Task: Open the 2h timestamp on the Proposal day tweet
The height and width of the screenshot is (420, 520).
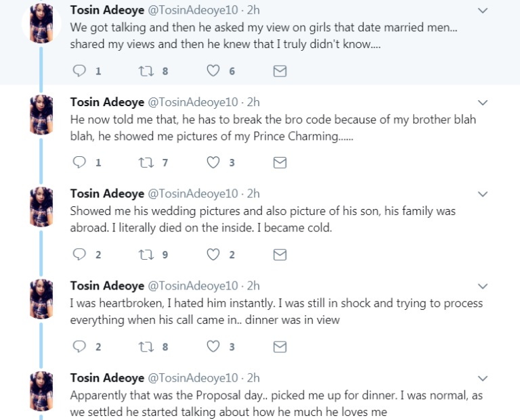Action: click(x=253, y=378)
